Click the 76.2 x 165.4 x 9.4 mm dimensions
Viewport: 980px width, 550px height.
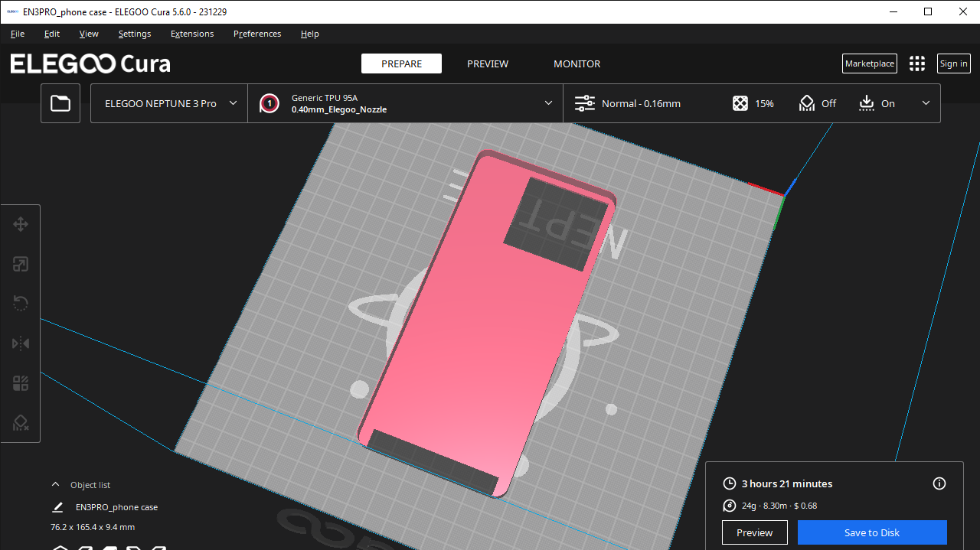93,527
